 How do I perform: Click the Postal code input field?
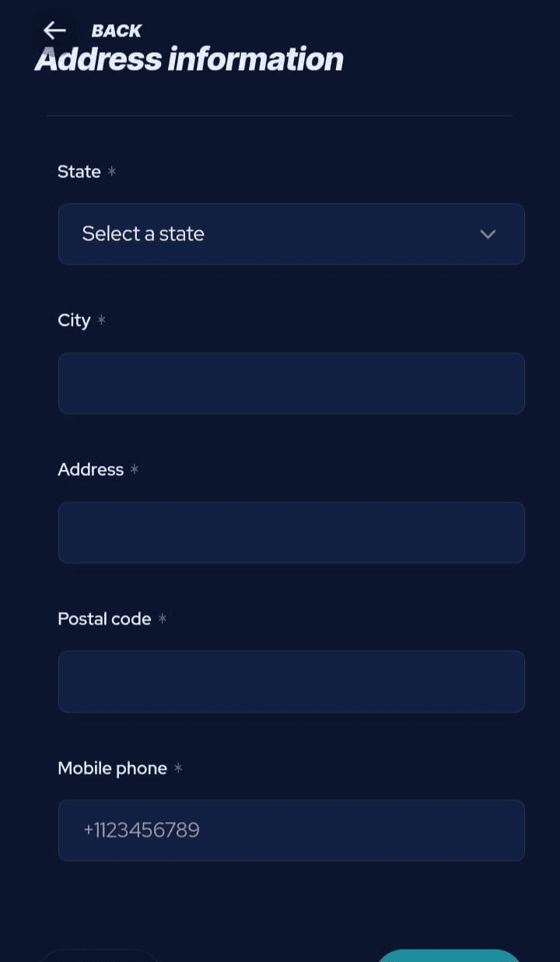(x=292, y=681)
